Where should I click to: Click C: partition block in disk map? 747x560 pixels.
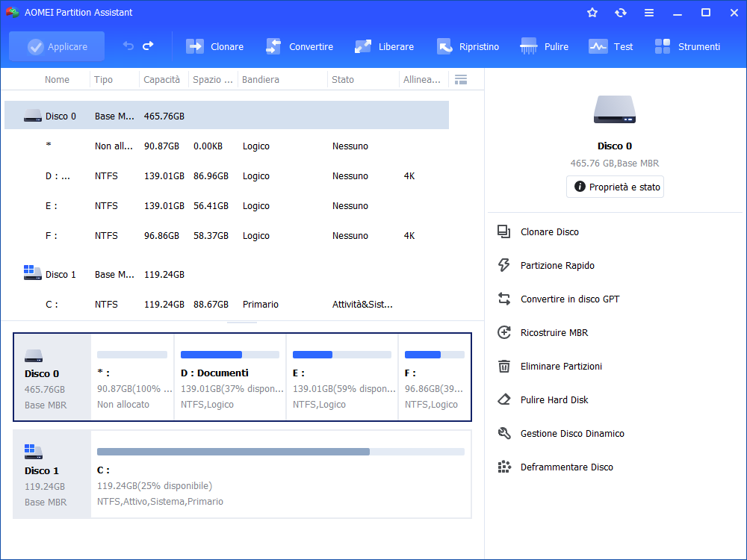click(x=281, y=474)
